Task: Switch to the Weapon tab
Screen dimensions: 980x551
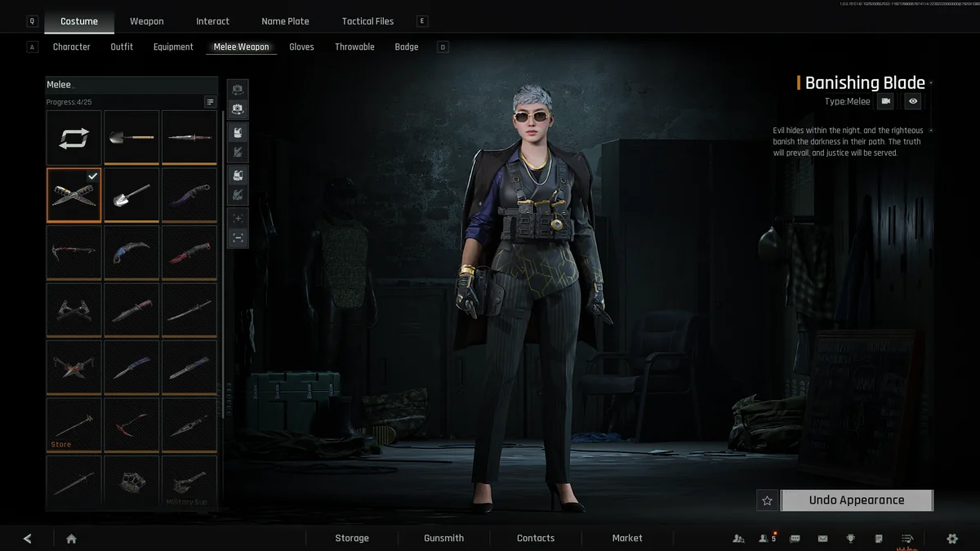Action: point(147,21)
